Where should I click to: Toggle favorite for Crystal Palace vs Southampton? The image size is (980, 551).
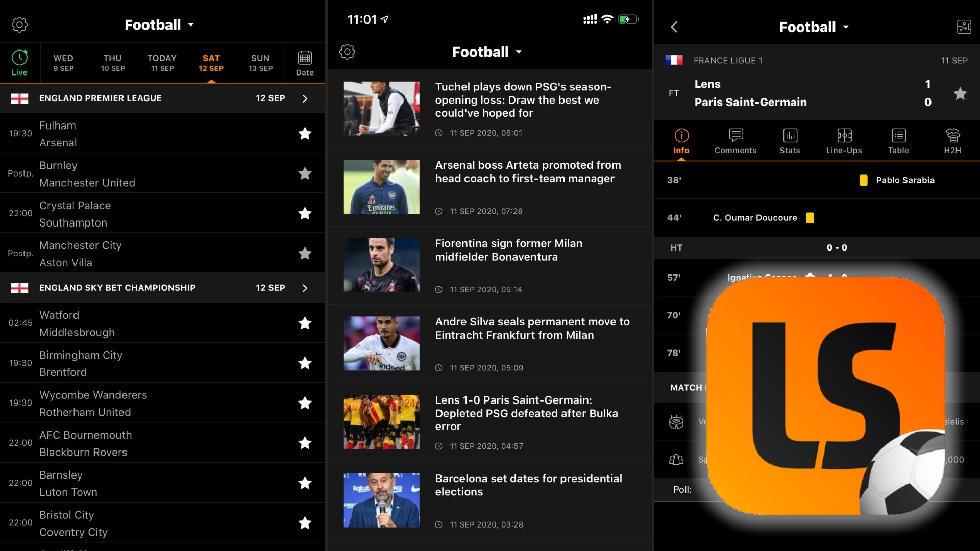[x=304, y=213]
